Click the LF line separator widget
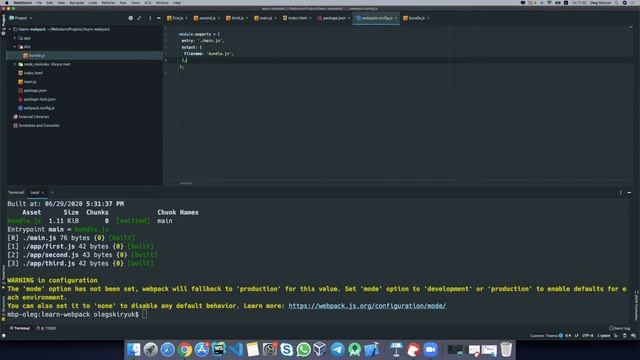Viewport: 640px width, 360px height. click(576, 336)
